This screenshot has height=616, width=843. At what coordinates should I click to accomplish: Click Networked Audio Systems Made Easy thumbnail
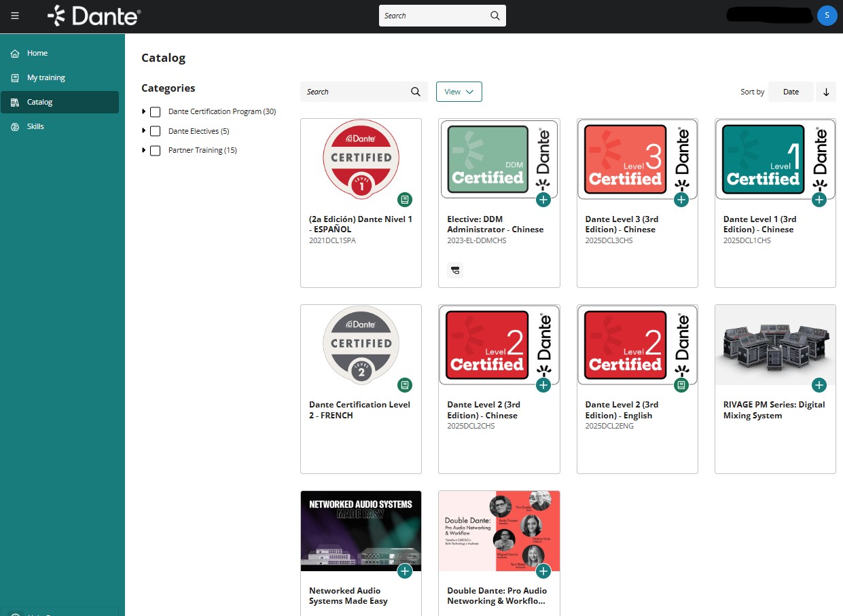(x=361, y=531)
